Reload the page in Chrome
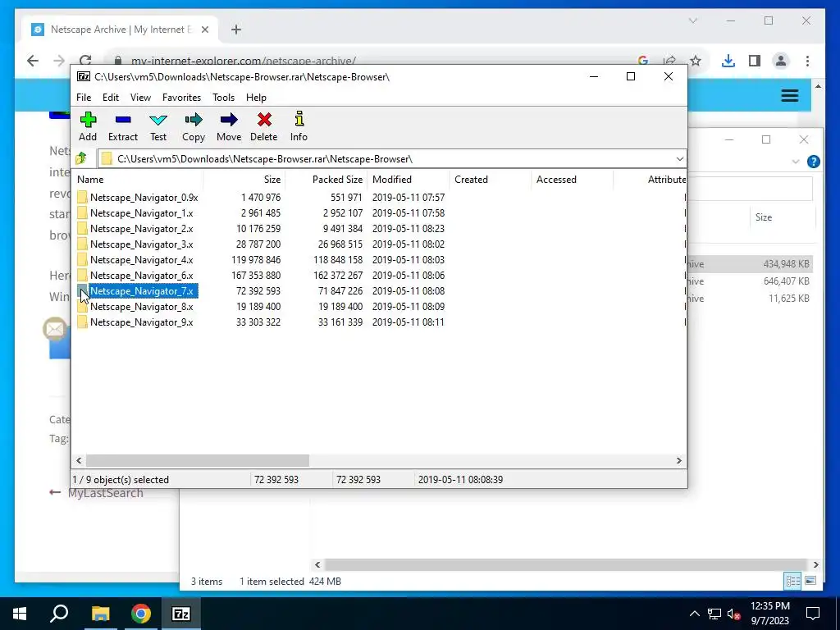Viewport: 840px width, 630px height. [85, 60]
